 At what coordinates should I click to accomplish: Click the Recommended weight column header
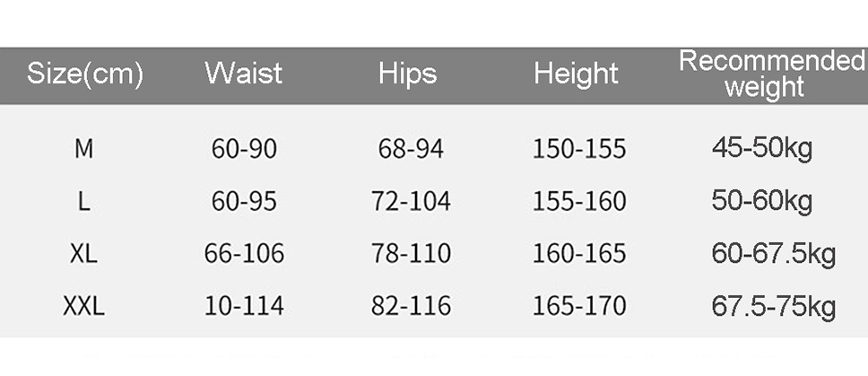pyautogui.click(x=770, y=74)
